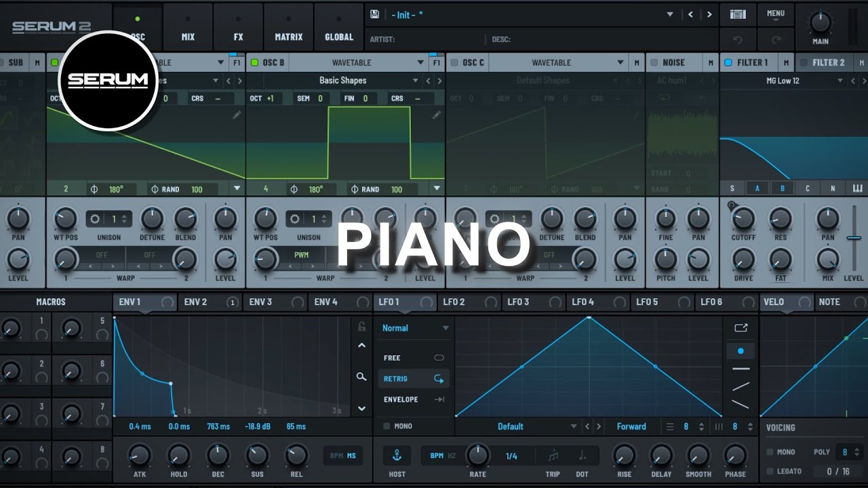Open the LFO Normal mode dropdown

click(x=415, y=328)
